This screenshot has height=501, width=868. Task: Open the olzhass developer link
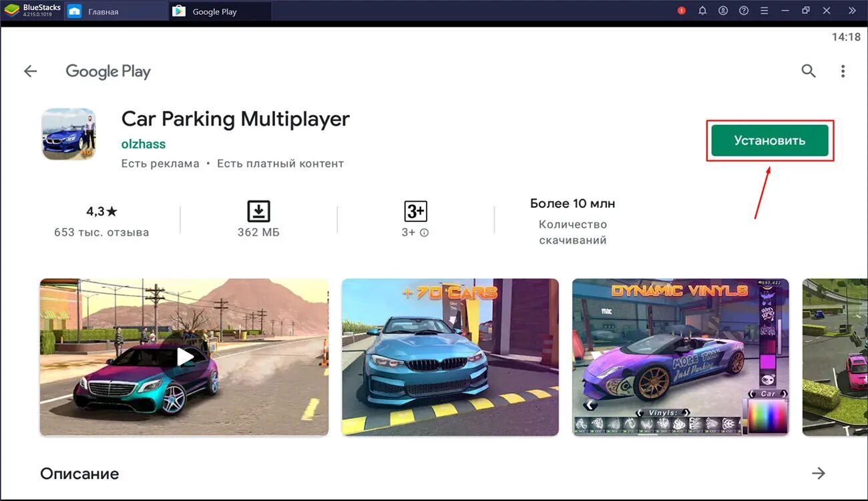144,144
